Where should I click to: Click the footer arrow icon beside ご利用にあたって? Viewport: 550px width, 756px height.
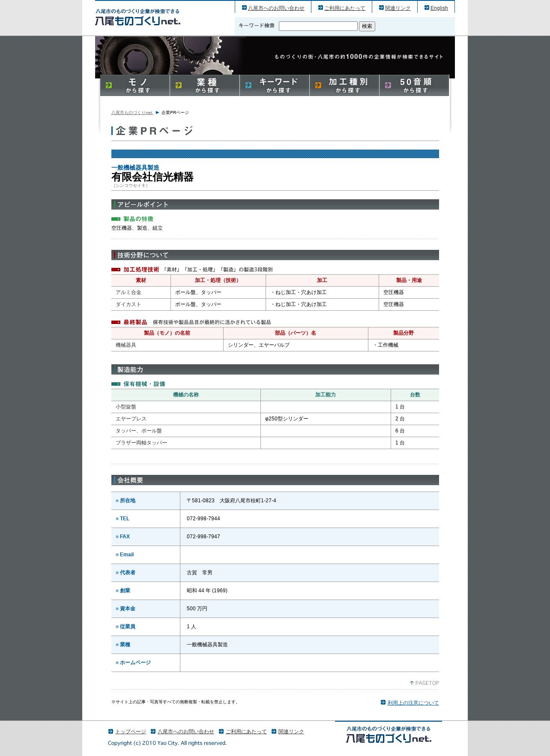tap(221, 732)
